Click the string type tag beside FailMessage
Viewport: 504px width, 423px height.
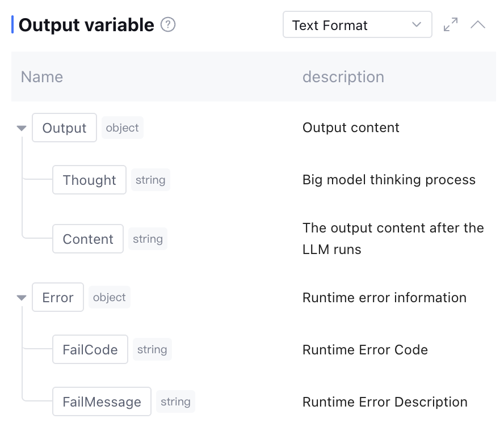175,402
